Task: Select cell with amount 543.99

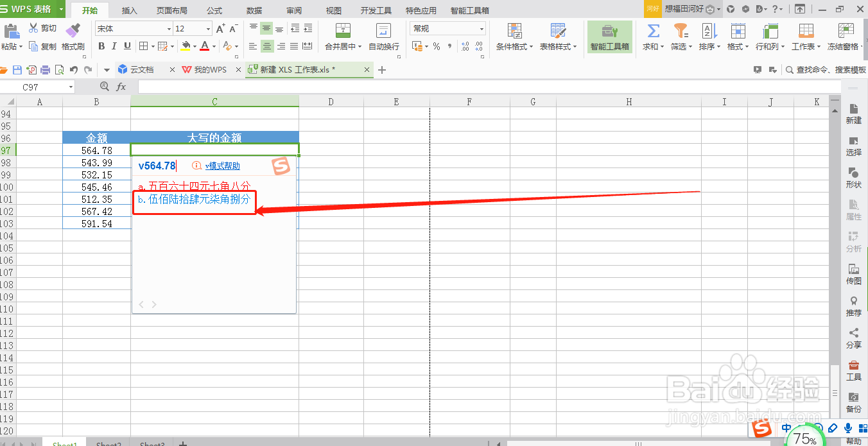Action: pyautogui.click(x=96, y=163)
